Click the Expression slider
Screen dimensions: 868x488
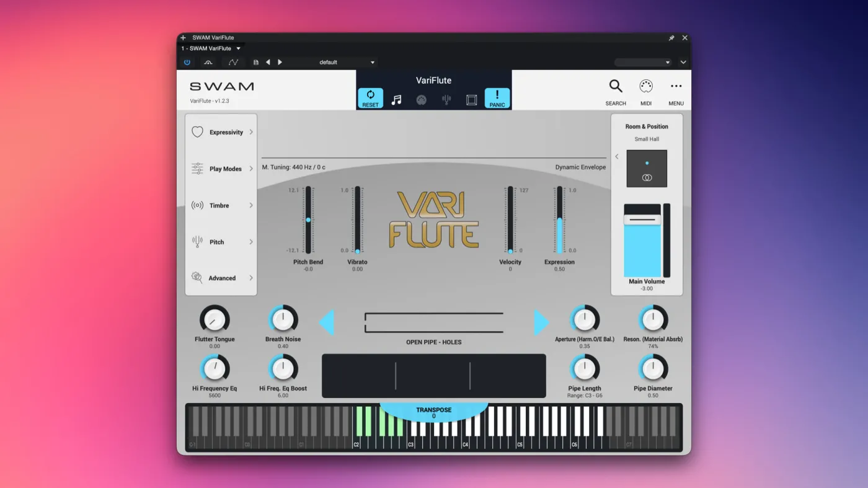point(559,220)
